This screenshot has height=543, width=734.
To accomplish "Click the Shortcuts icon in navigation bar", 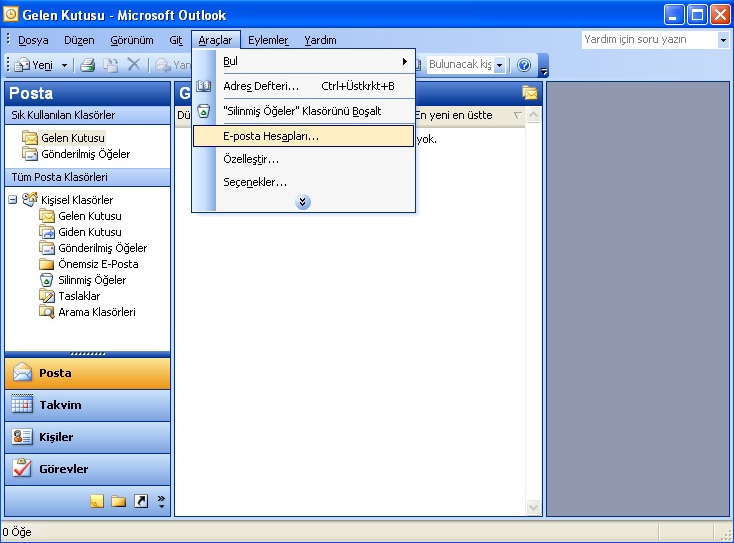I will (141, 501).
